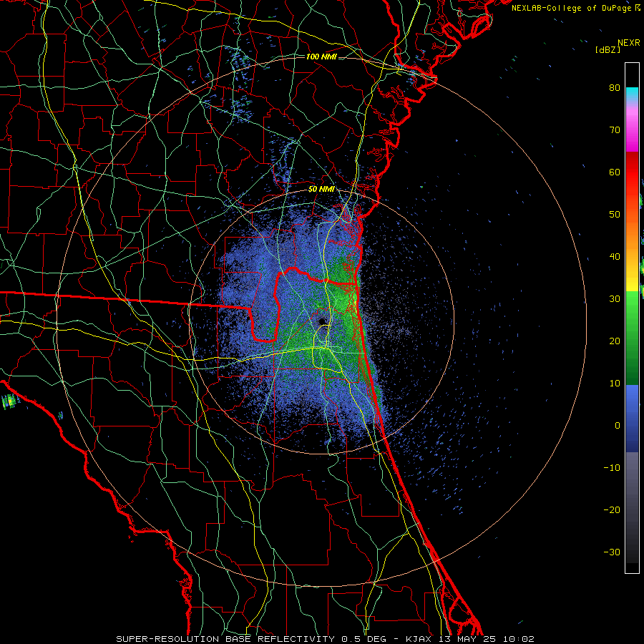Click the -20 dBZ scale value
This screenshot has height=644, width=644.
pyautogui.click(x=612, y=510)
